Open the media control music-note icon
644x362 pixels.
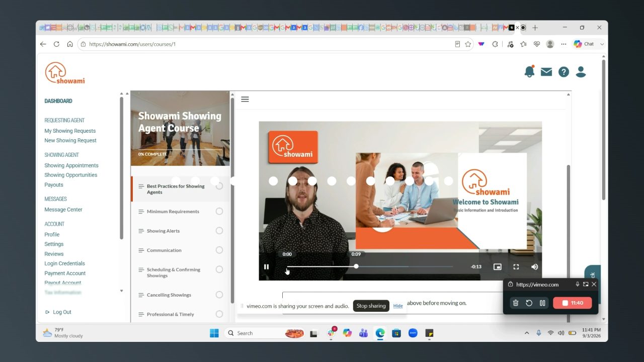point(510,44)
